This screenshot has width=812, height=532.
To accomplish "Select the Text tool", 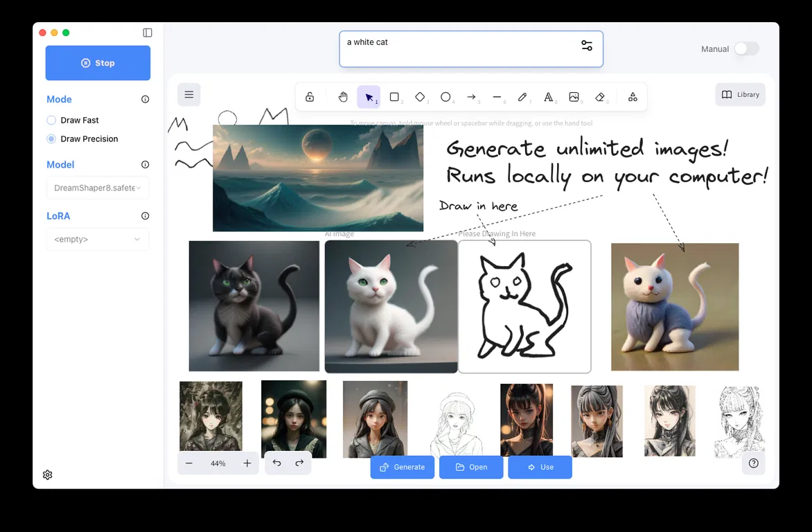I will click(x=548, y=97).
